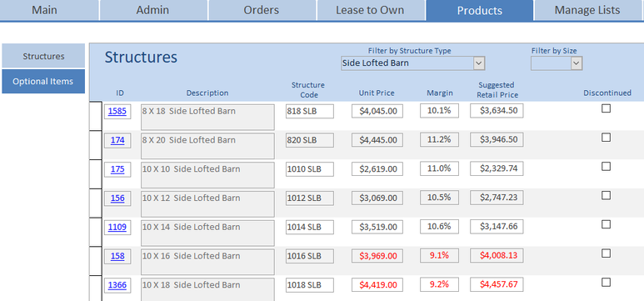Edit the $2,619.00 unit price field
The height and width of the screenshot is (301, 644).
[377, 169]
